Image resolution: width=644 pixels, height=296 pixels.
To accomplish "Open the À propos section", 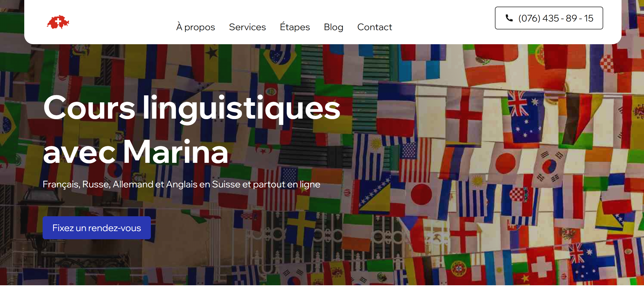I will [x=196, y=27].
